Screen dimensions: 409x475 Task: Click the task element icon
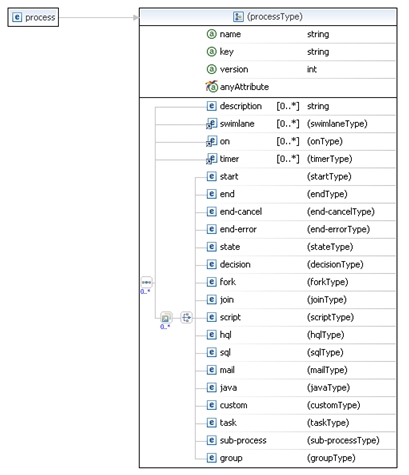pos(212,423)
